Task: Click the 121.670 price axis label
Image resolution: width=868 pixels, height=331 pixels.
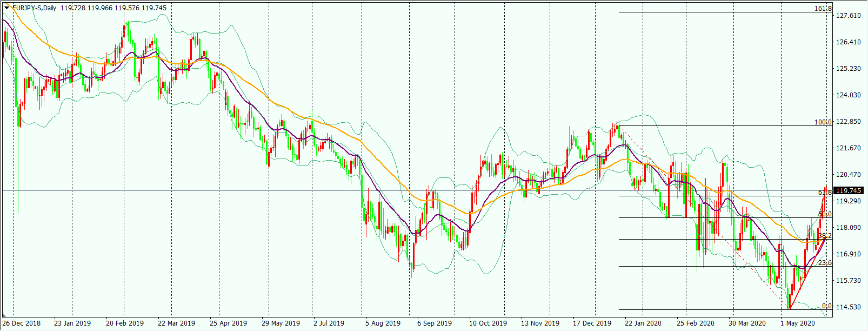Action: coord(848,148)
